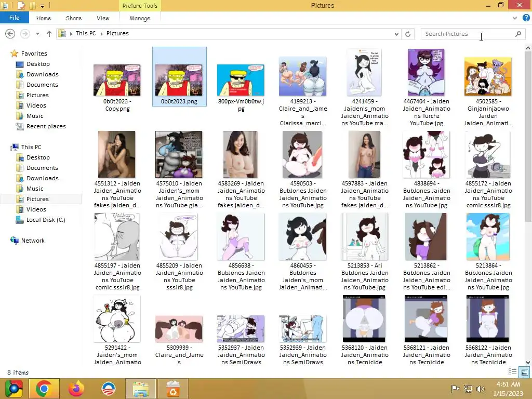The height and width of the screenshot is (399, 532).
Task: Launch Firefox from the taskbar
Action: [76, 389]
